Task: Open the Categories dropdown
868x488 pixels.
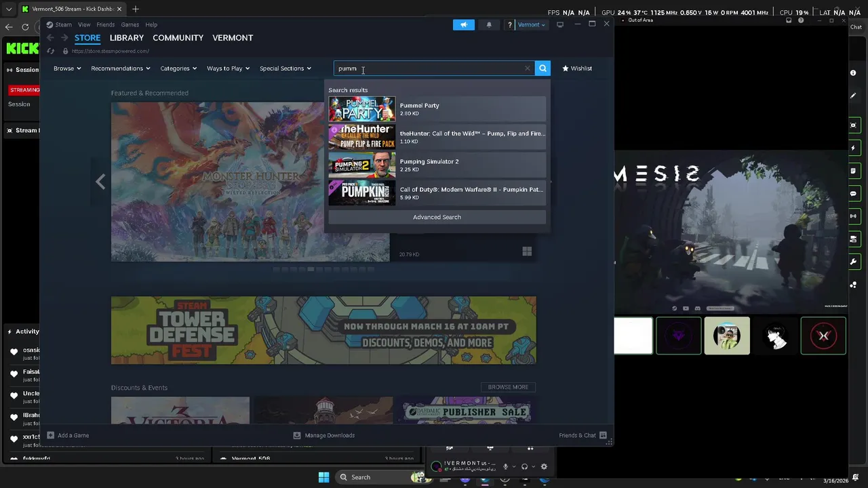Action: [x=178, y=68]
